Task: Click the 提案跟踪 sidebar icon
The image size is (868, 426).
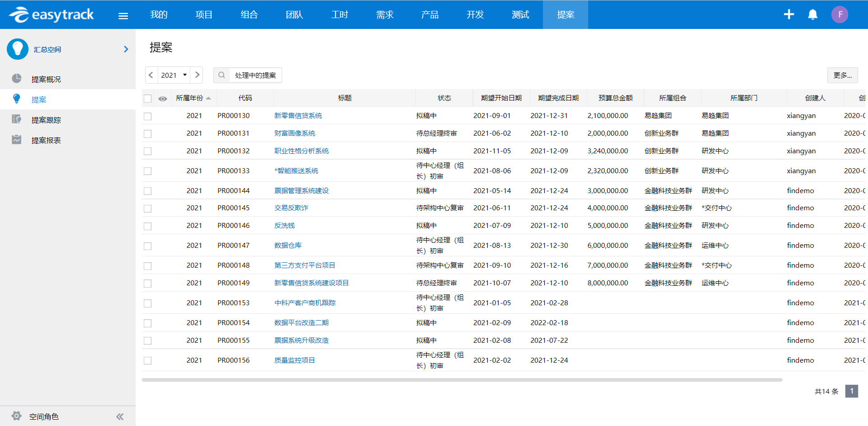Action: click(17, 119)
